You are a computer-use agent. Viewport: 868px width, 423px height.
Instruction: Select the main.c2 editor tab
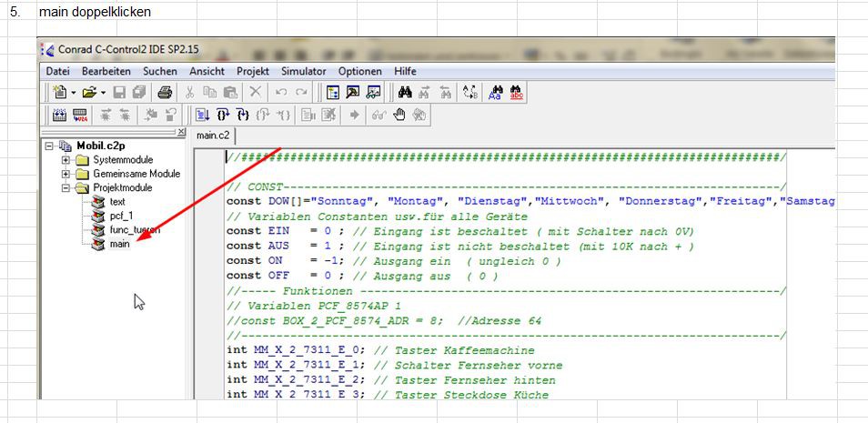point(214,136)
